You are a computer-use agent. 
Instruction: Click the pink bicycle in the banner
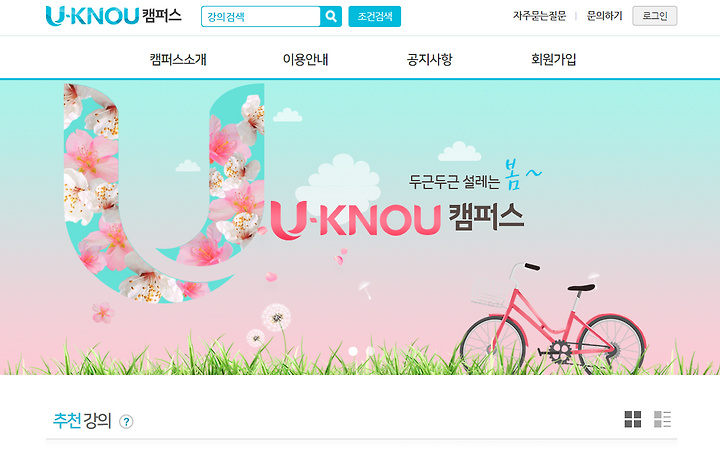553,318
